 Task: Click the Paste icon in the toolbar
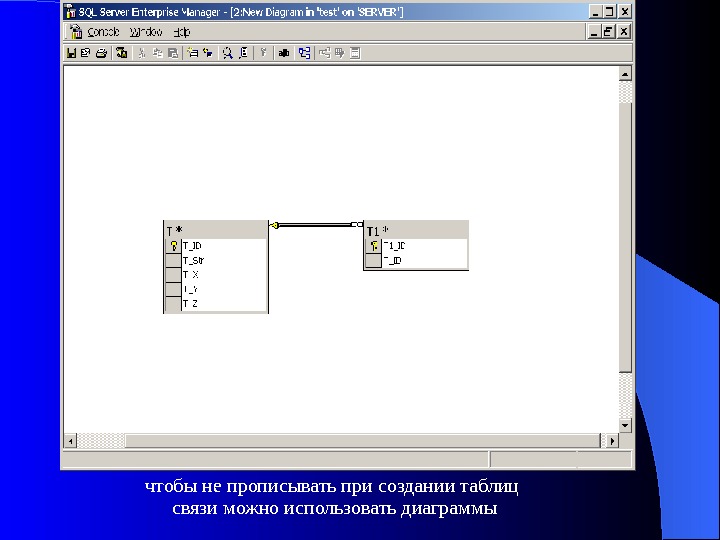pyautogui.click(x=173, y=53)
